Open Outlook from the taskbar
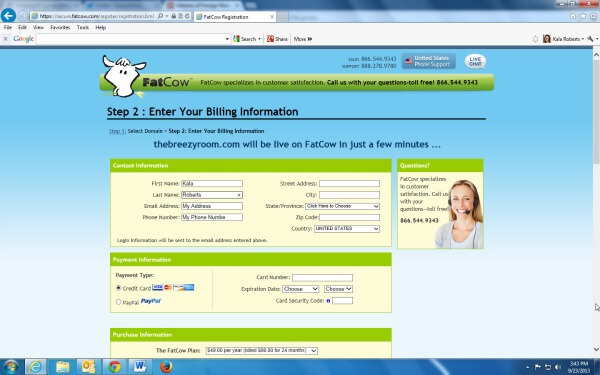Viewport: 600px width, 375px height. [88, 367]
